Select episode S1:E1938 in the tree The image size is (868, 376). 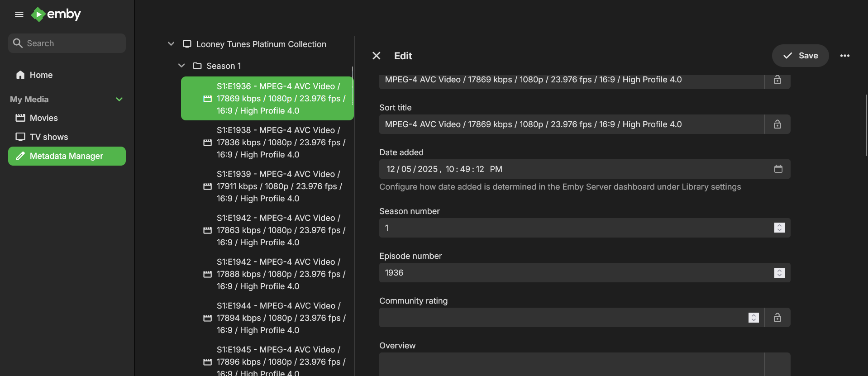280,143
